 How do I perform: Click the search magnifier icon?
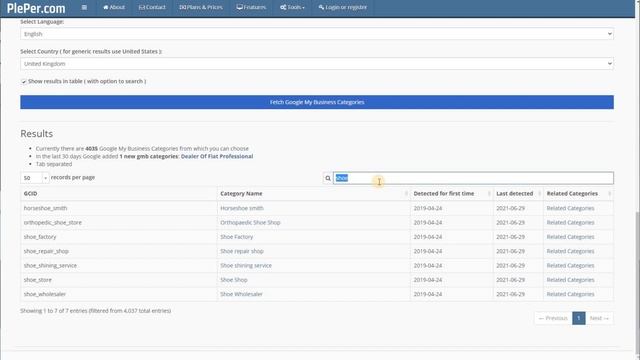click(x=328, y=178)
